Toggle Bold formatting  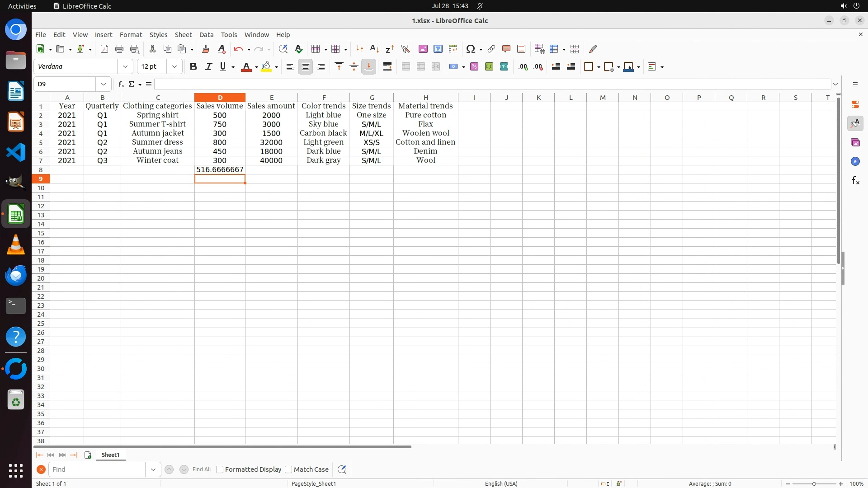[x=193, y=67]
